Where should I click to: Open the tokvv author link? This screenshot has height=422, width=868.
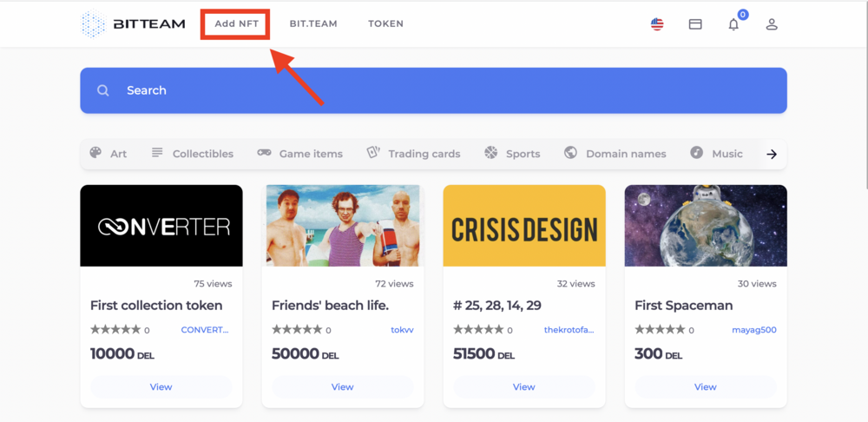(x=402, y=329)
